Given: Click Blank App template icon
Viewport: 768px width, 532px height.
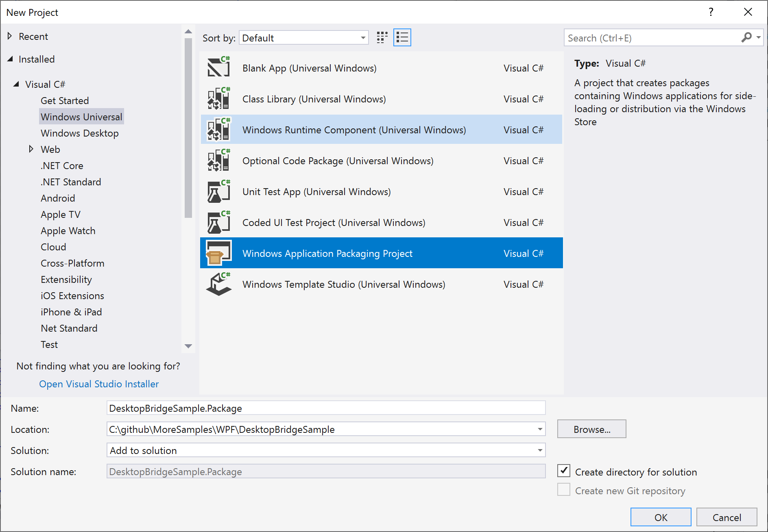Looking at the screenshot, I should (x=219, y=67).
